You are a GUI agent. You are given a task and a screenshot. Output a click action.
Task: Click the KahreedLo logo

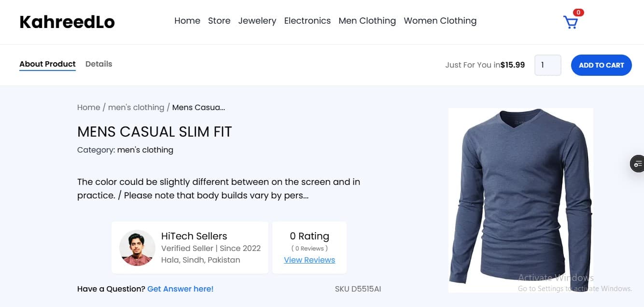point(67,22)
